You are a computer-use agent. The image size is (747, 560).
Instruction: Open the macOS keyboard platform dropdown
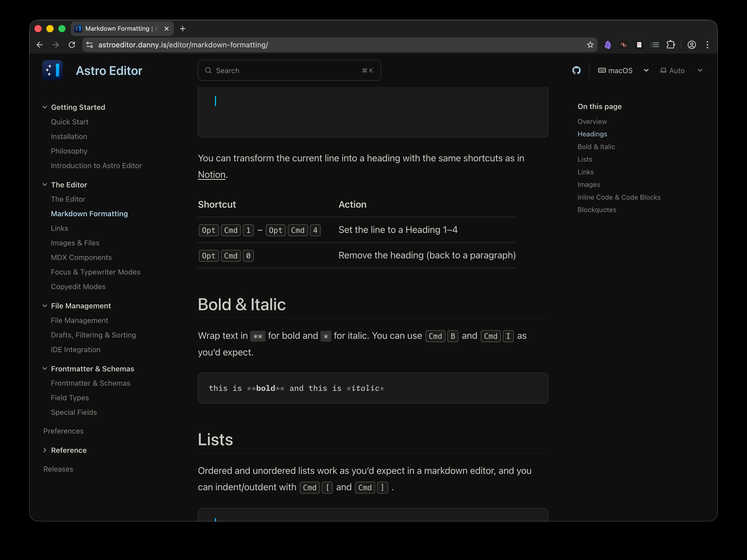click(623, 70)
